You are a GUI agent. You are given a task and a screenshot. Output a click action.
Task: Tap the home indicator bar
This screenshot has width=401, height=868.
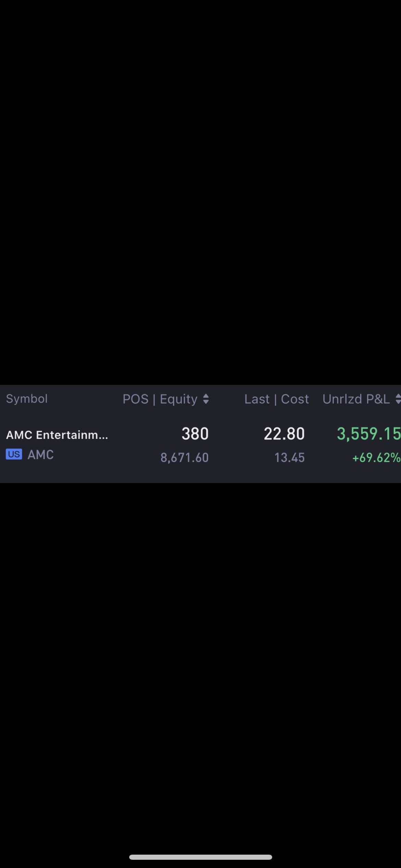click(200, 857)
